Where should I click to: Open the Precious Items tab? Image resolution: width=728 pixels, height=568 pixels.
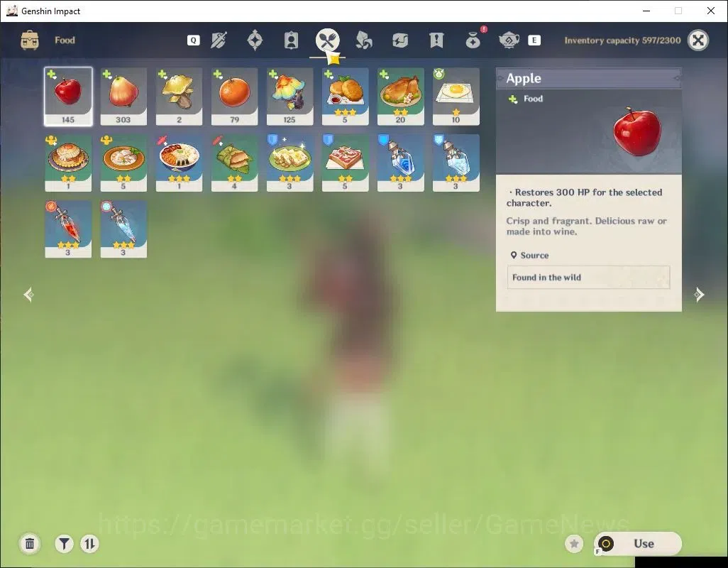473,40
